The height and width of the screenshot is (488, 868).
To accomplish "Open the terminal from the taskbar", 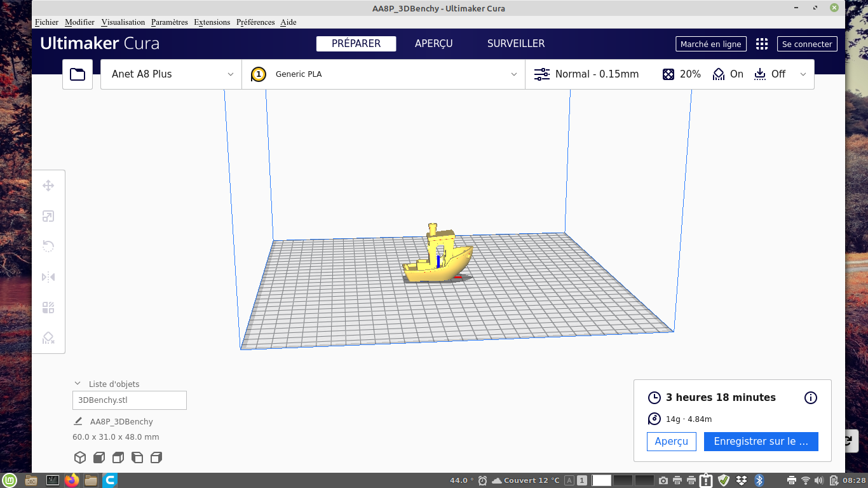I will (53, 480).
